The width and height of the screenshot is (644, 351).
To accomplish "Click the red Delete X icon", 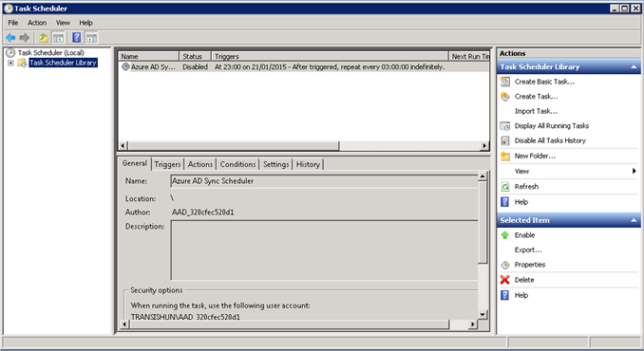I will point(505,280).
